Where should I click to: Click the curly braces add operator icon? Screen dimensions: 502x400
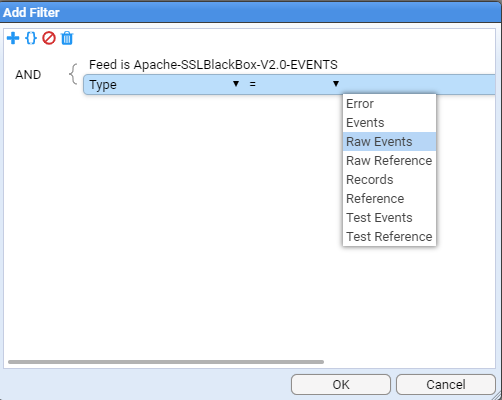[x=31, y=38]
